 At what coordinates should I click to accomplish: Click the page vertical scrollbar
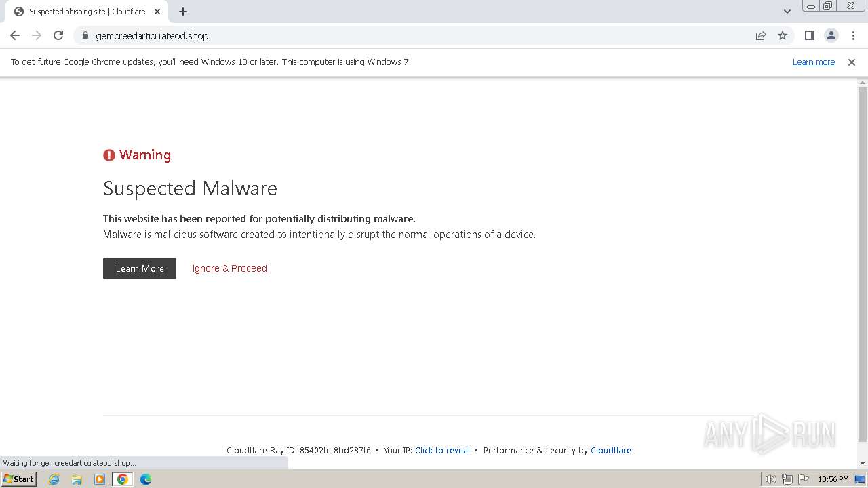pyautogui.click(x=863, y=264)
